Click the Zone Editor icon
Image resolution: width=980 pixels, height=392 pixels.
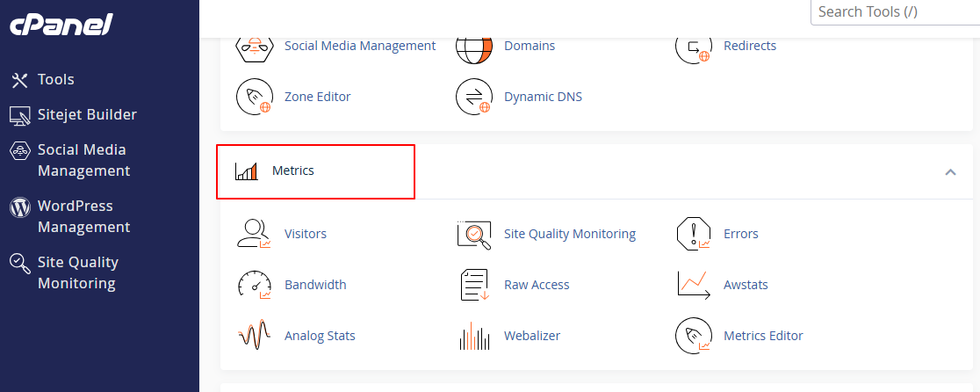(255, 97)
